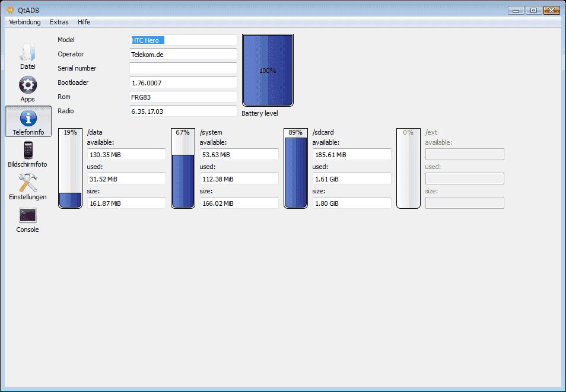Click /sdcard used field 1.61 GiB
This screenshot has width=566, height=392.
[352, 179]
